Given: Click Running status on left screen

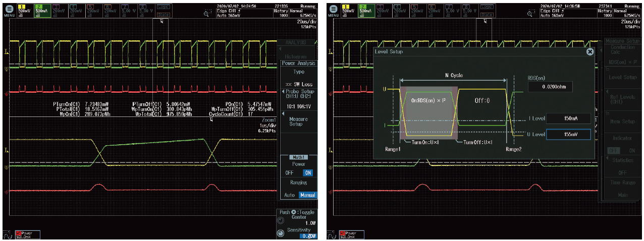Looking at the screenshot, I should [x=308, y=6].
